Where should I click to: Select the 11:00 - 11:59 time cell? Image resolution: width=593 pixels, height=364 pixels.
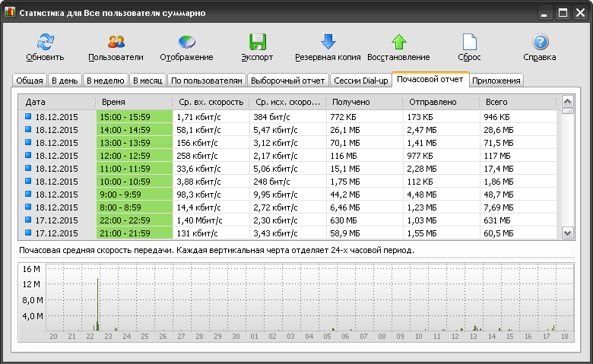135,168
